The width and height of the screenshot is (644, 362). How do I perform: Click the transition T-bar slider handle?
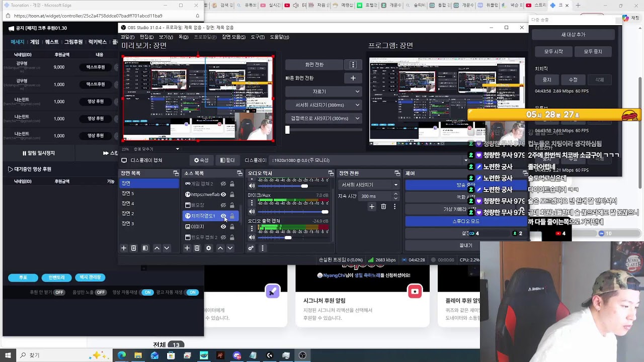287,130
